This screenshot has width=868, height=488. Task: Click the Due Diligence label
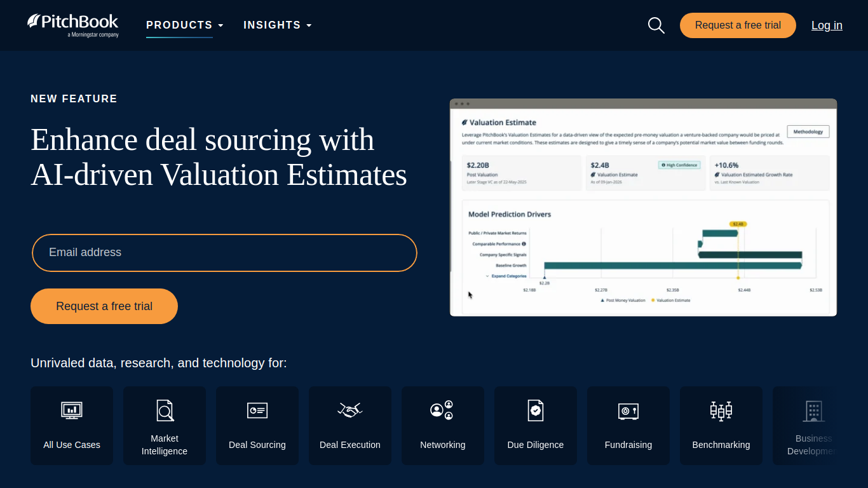[536, 445]
